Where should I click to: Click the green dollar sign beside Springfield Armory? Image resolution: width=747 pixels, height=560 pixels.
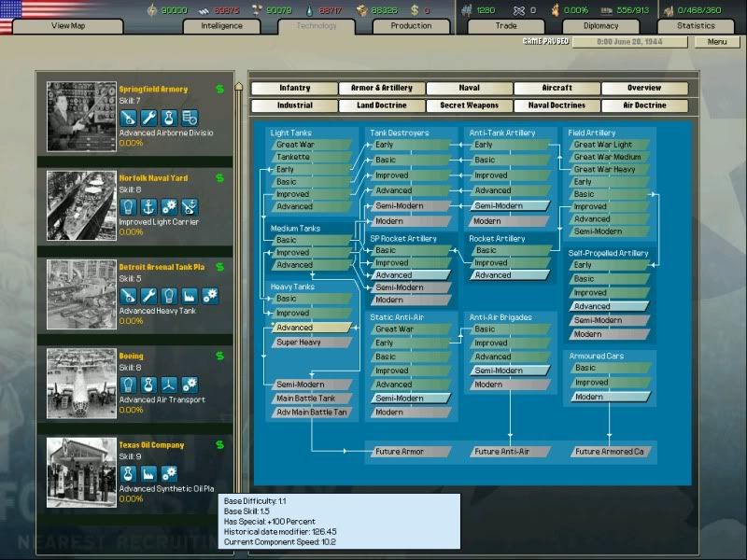tap(219, 90)
